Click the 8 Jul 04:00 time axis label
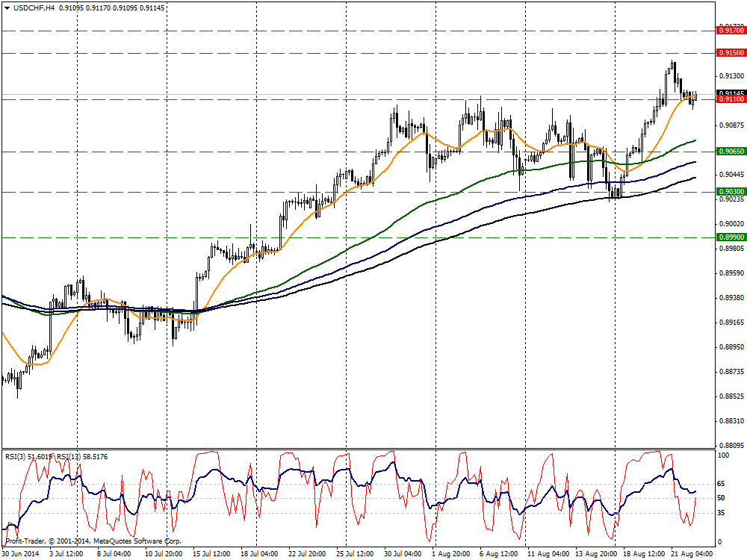The height and width of the screenshot is (560, 747). tap(114, 554)
